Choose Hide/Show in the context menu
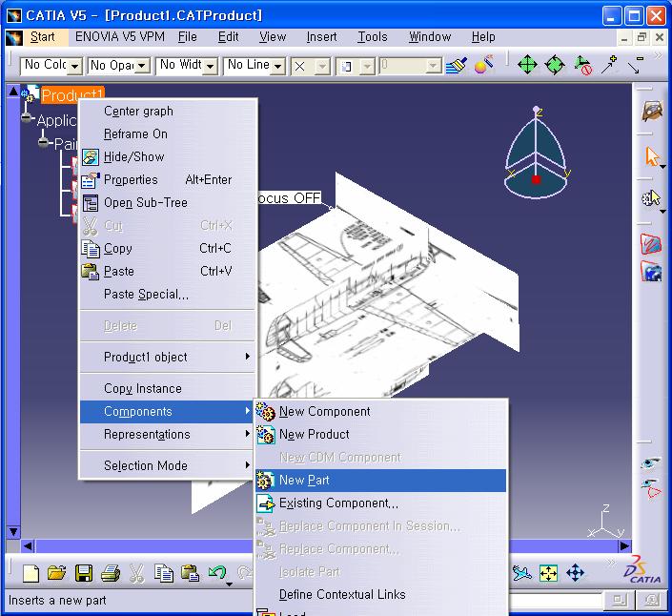 click(133, 156)
